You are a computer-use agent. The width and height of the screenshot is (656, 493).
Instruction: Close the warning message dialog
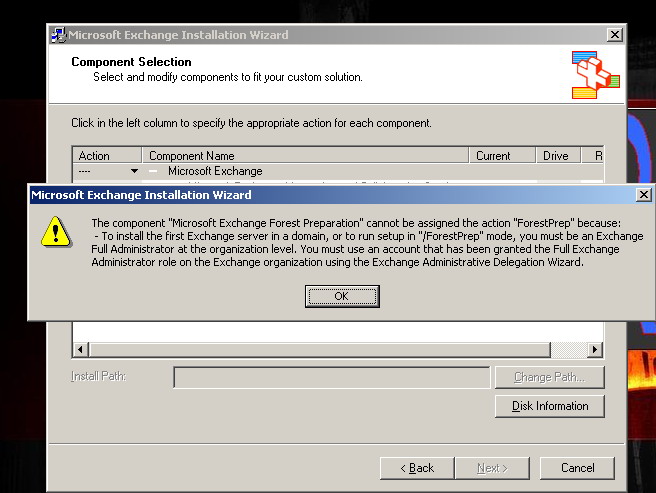pos(642,195)
